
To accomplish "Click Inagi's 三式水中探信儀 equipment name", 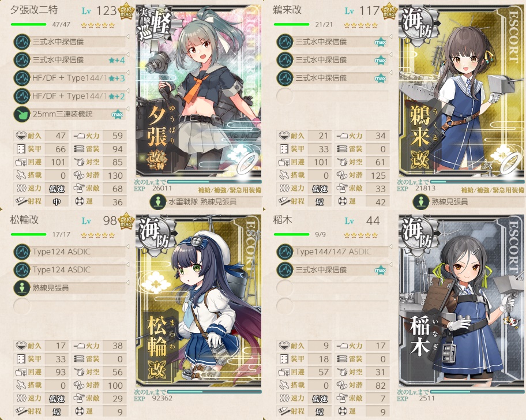I will click(x=321, y=270).
